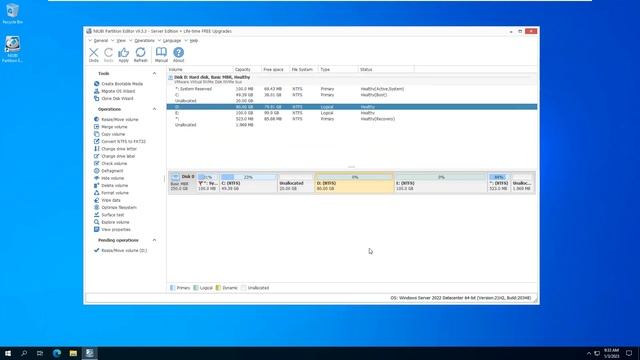The image size is (640, 360).
Task: Select C: (NTFS) block in disk map
Action: tap(248, 183)
